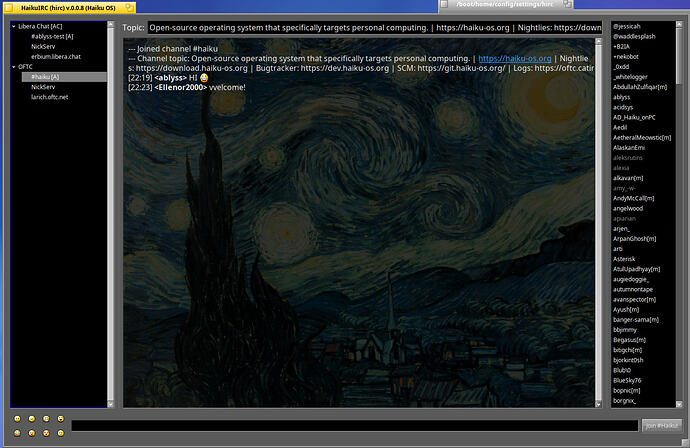The width and height of the screenshot is (690, 448).
Task: Collapse the OFTC server tree
Action: [x=14, y=67]
